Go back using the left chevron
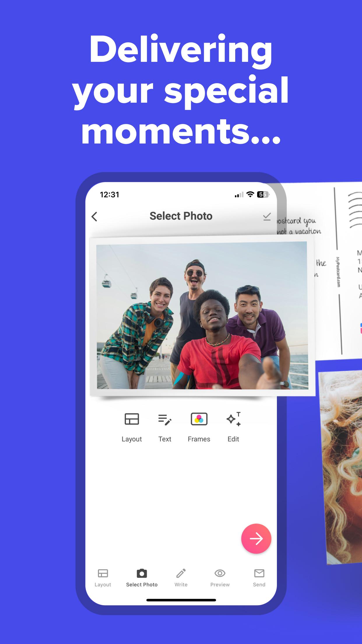 click(94, 216)
